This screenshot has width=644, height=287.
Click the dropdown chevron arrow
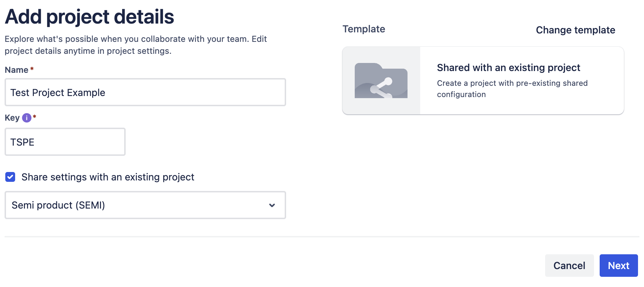click(272, 205)
